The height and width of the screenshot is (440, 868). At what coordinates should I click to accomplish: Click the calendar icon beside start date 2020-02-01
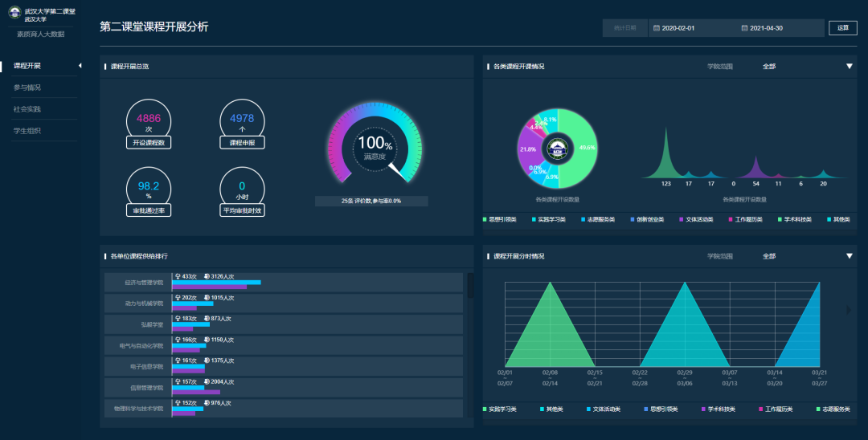click(657, 28)
